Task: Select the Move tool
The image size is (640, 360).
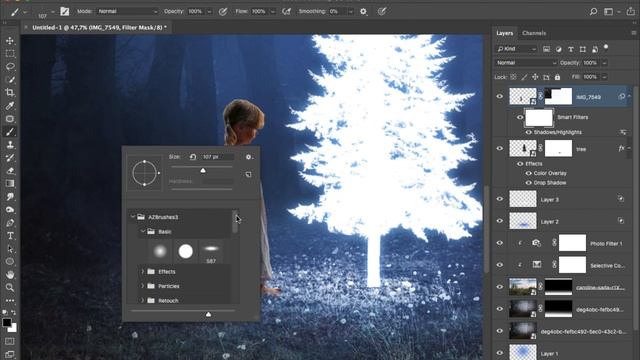Action: click(10, 41)
